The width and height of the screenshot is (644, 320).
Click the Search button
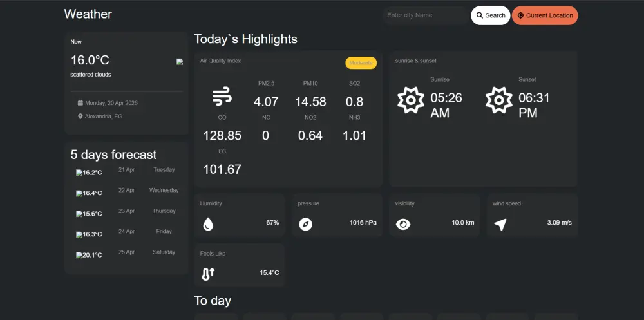490,15
